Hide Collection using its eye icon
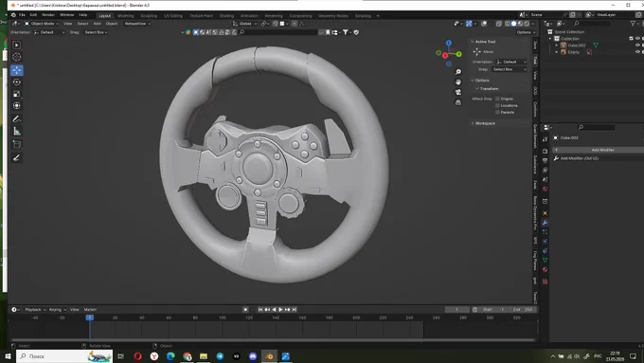The width and height of the screenshot is (644, 363). click(x=637, y=38)
